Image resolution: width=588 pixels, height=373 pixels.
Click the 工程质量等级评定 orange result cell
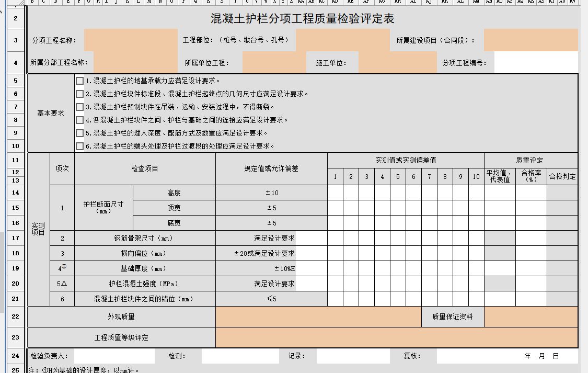tap(396, 337)
